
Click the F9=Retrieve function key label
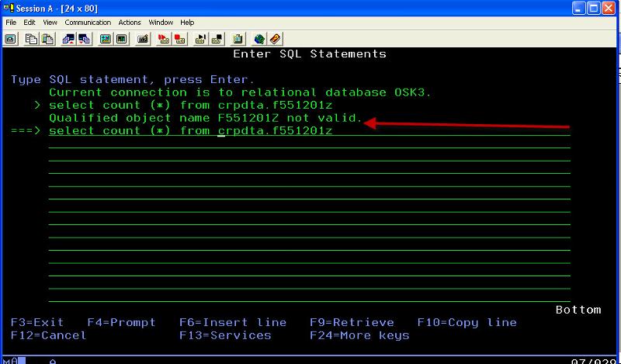[x=352, y=322]
